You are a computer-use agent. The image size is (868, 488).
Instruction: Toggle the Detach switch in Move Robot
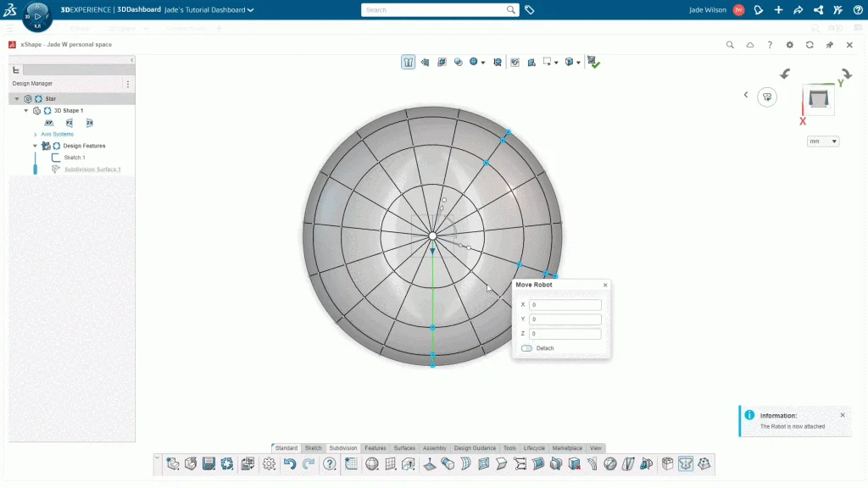point(527,348)
